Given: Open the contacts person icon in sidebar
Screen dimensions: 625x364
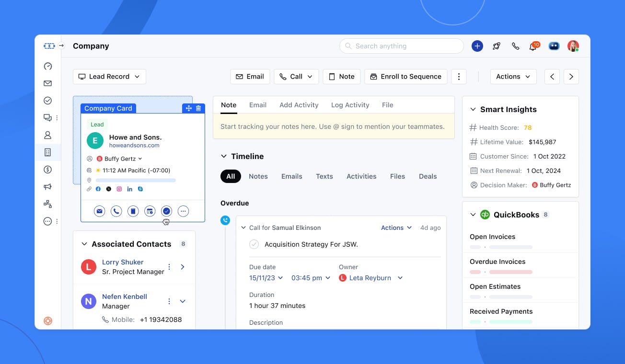Looking at the screenshot, I should tap(47, 135).
